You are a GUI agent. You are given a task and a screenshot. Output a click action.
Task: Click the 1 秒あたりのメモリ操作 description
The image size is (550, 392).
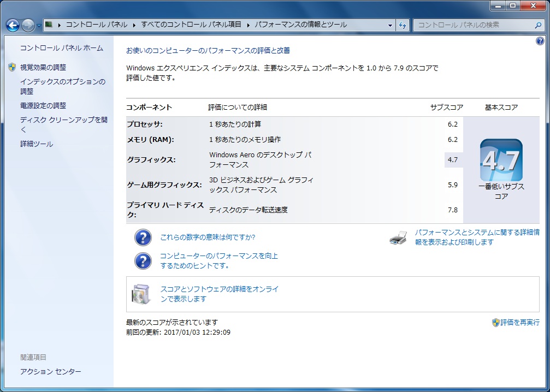click(x=245, y=140)
